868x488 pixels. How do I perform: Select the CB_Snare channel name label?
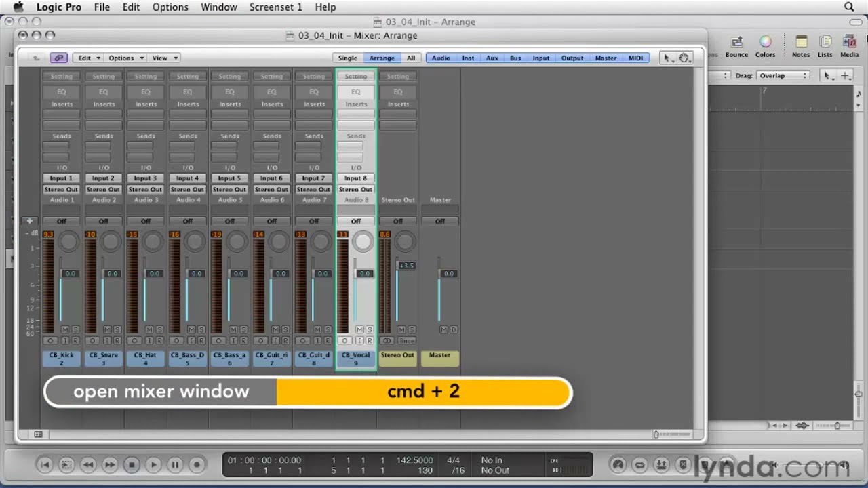(x=104, y=359)
